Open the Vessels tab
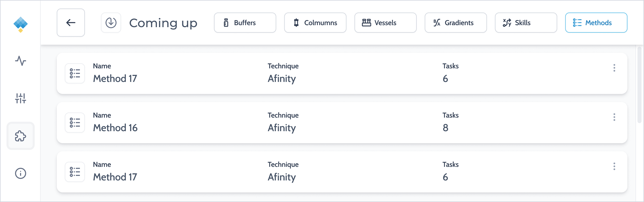644x202 pixels. click(x=385, y=23)
